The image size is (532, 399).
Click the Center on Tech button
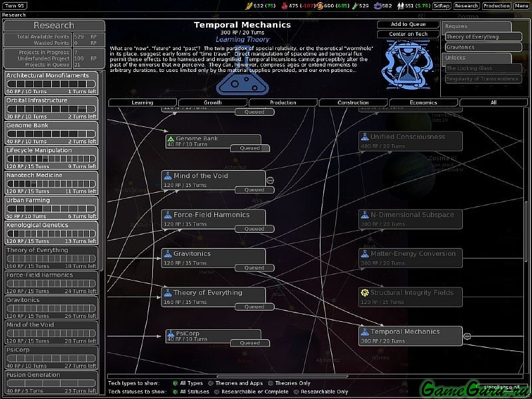point(408,35)
